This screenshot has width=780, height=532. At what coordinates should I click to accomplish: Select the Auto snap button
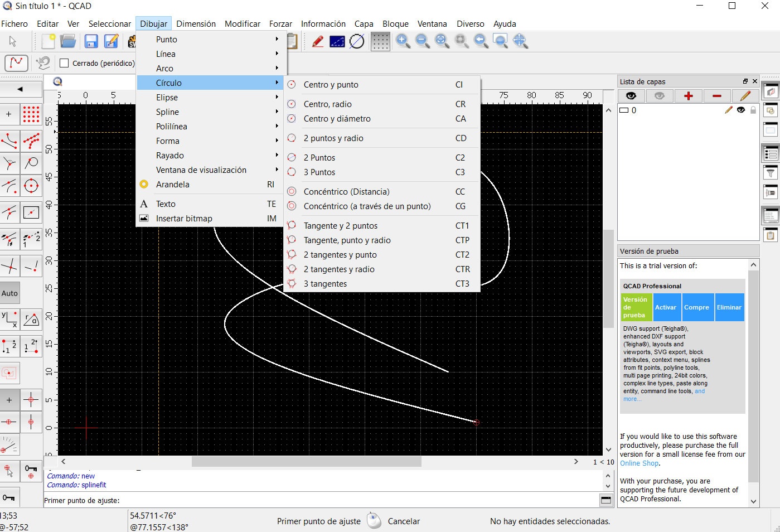pyautogui.click(x=9, y=293)
